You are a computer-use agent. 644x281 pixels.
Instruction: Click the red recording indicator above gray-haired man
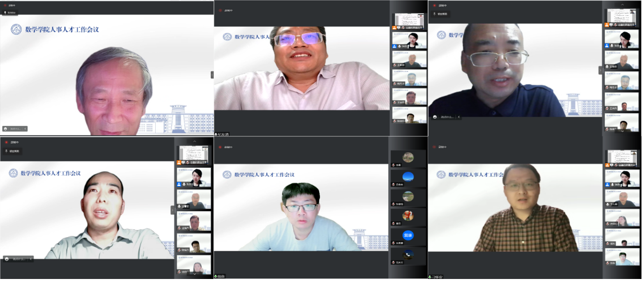(5, 6)
